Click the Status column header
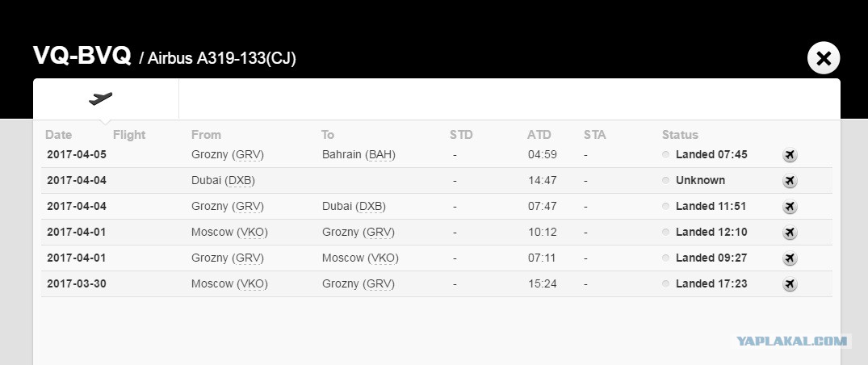Image resolution: width=868 pixels, height=365 pixels. (680, 135)
